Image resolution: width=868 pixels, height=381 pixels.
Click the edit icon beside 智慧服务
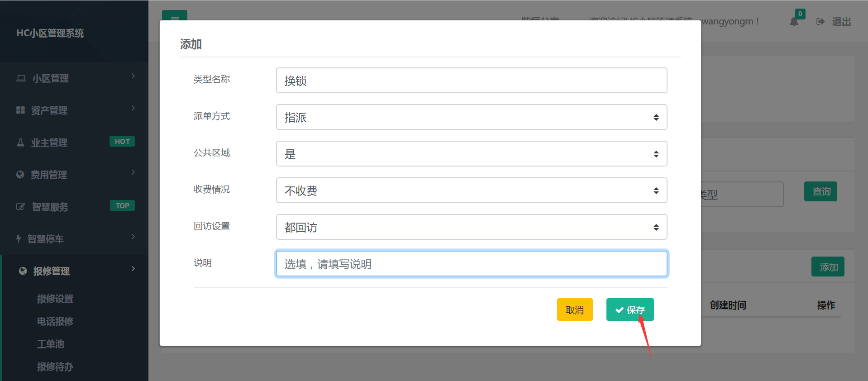tap(20, 207)
